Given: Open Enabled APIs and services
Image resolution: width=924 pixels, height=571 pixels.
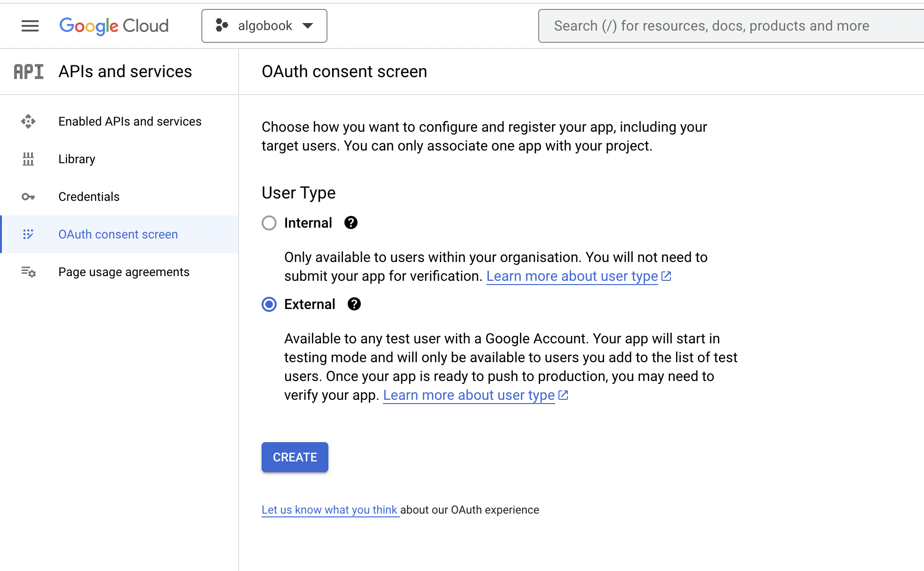Looking at the screenshot, I should click(x=130, y=121).
